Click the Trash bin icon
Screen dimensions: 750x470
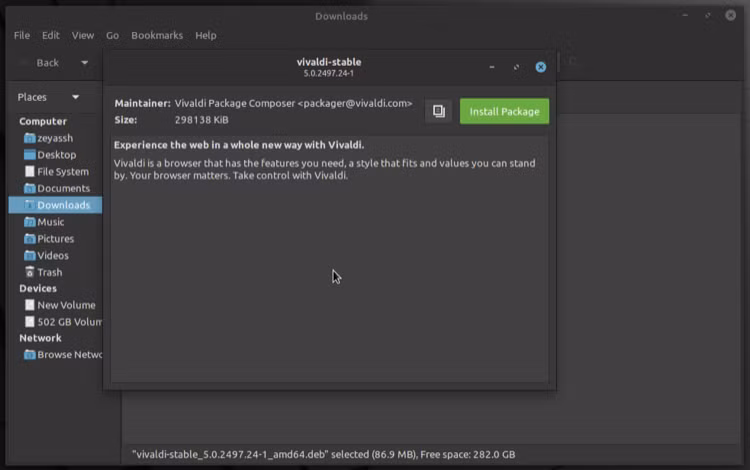coord(30,272)
